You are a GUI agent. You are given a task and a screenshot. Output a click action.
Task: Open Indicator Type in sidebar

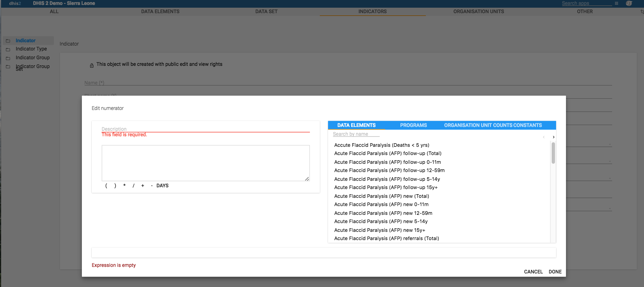coord(31,49)
